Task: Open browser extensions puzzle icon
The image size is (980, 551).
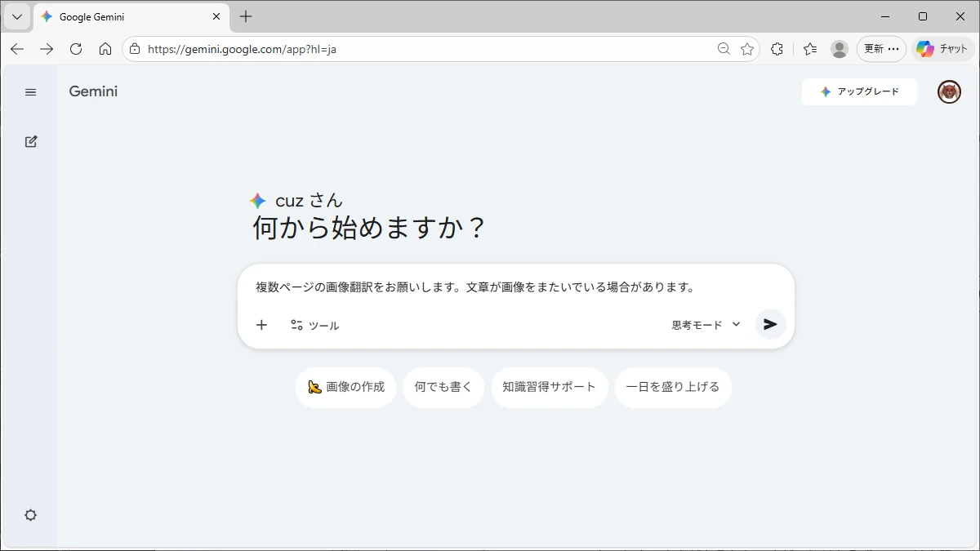Action: pos(777,49)
